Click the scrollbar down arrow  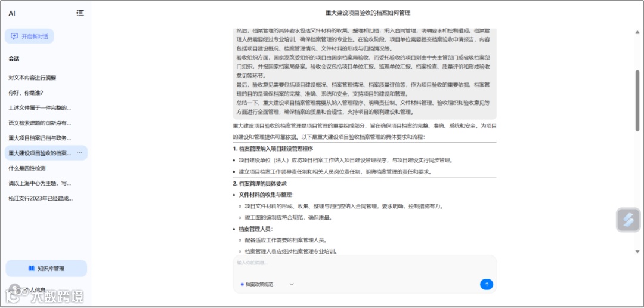[637, 251]
